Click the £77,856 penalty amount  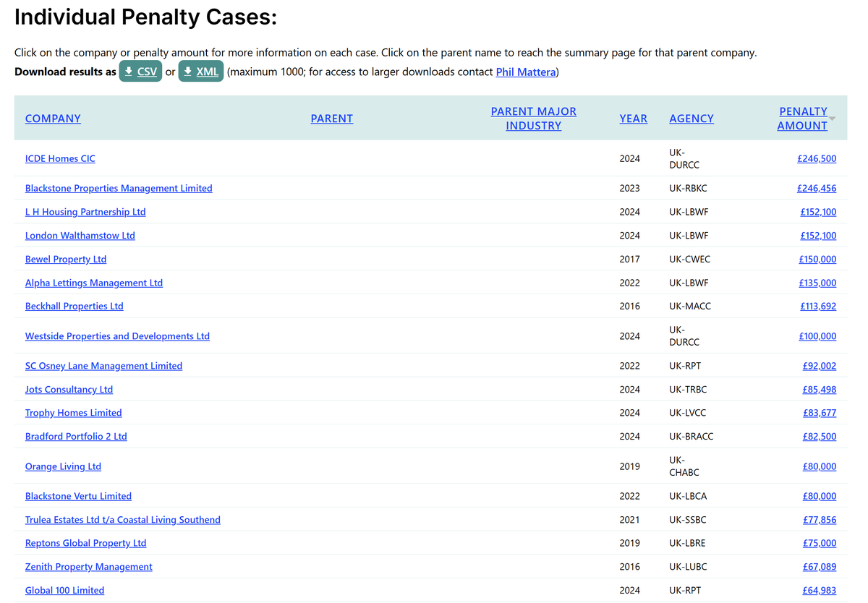coord(820,520)
